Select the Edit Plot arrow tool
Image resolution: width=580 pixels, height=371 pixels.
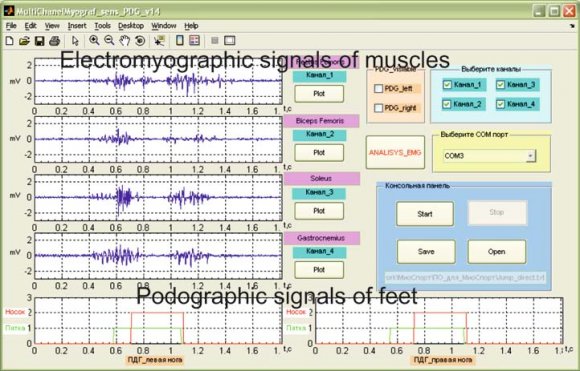[75, 41]
